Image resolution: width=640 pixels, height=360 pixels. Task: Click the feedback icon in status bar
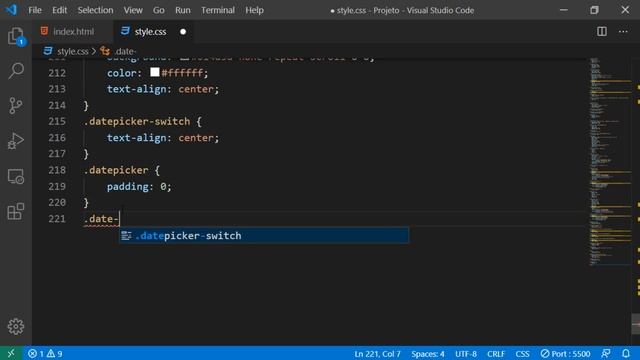tap(606, 353)
